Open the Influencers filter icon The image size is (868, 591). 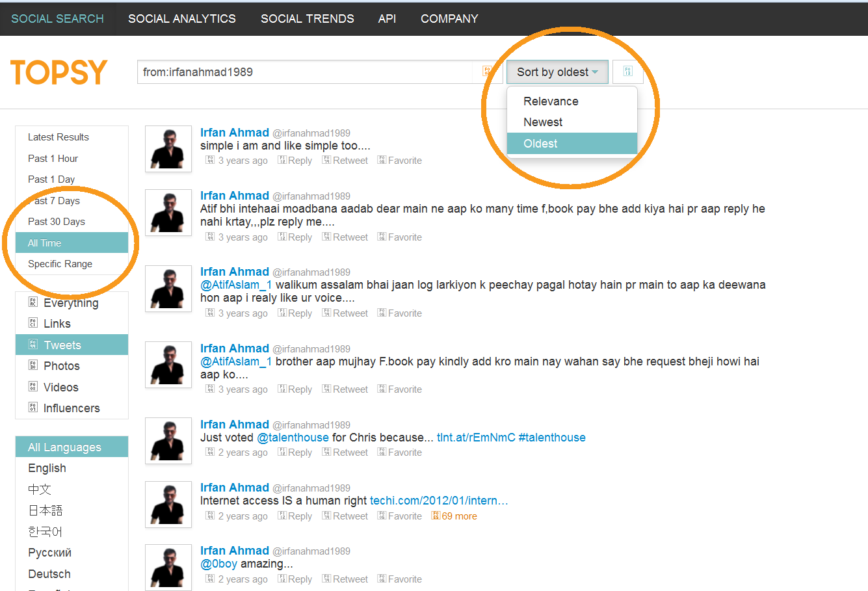pyautogui.click(x=33, y=408)
